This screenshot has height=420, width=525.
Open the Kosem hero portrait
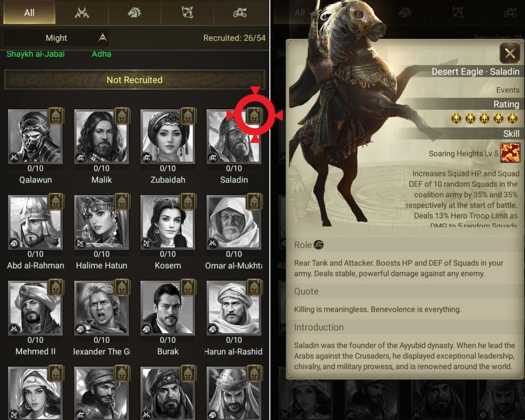[x=167, y=222]
